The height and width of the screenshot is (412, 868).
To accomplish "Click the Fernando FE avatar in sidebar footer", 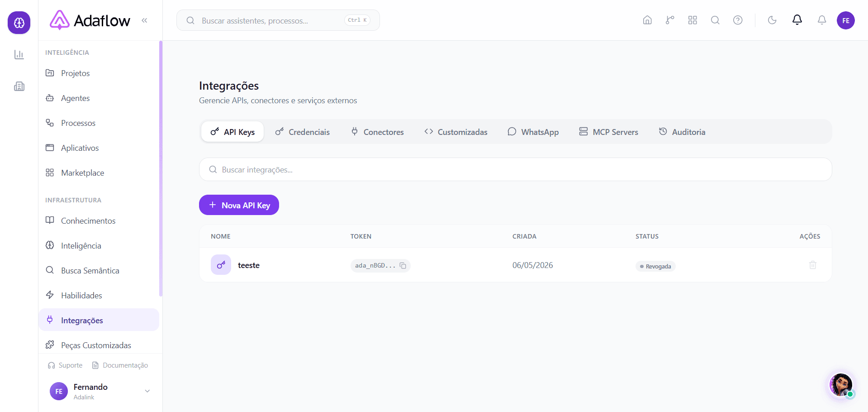I will 59,392.
